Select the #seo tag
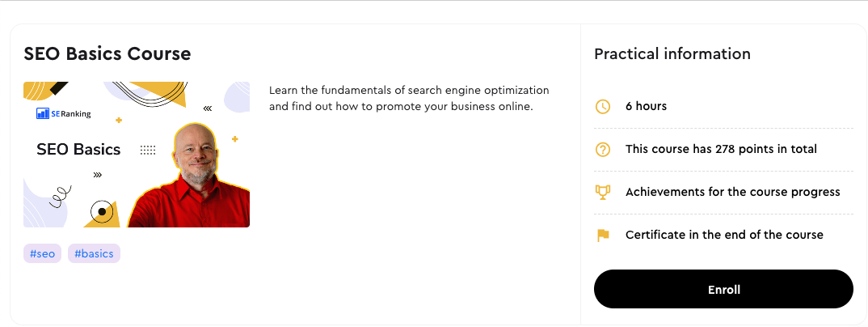The image size is (868, 327). (42, 254)
